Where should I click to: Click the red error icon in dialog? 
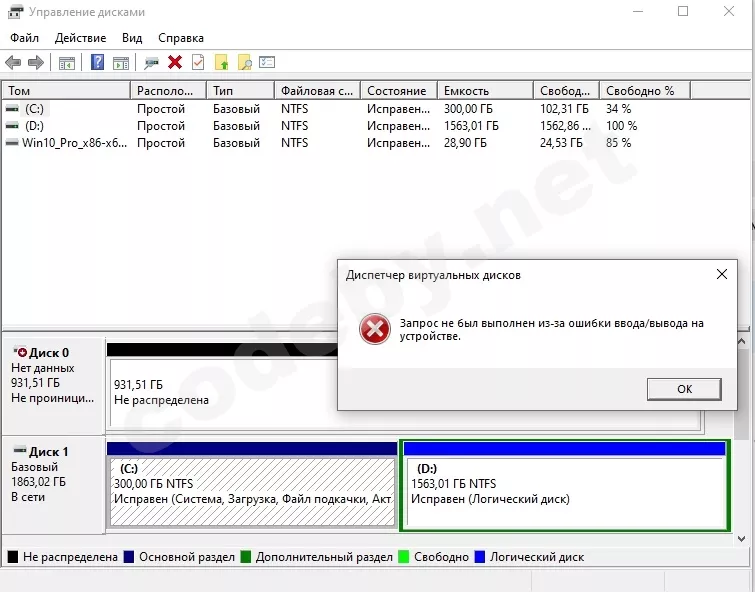coord(375,329)
